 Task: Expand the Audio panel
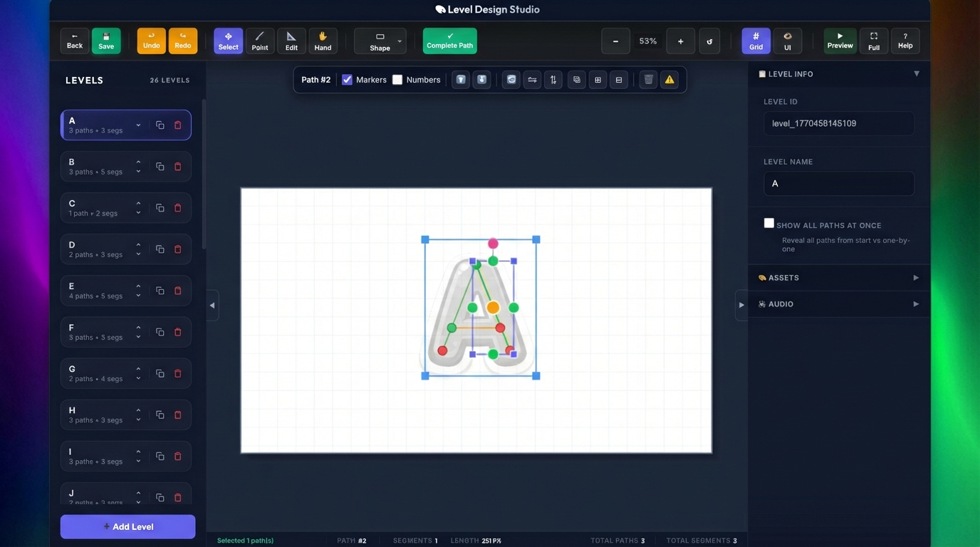[x=838, y=303]
